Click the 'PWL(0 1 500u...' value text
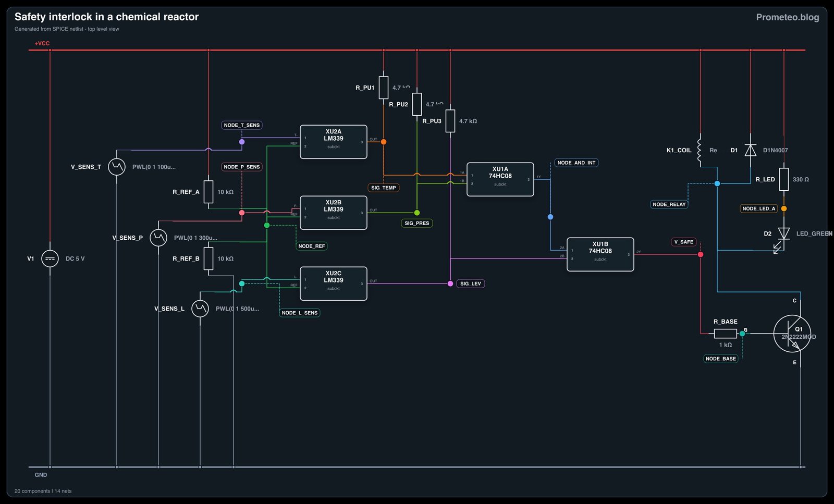The image size is (834, 504). (237, 309)
